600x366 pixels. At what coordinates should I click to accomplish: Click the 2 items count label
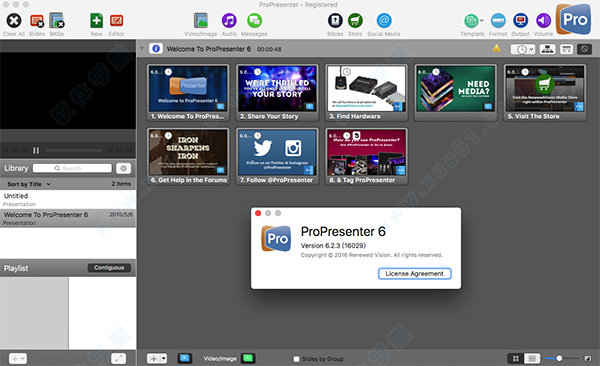point(121,184)
